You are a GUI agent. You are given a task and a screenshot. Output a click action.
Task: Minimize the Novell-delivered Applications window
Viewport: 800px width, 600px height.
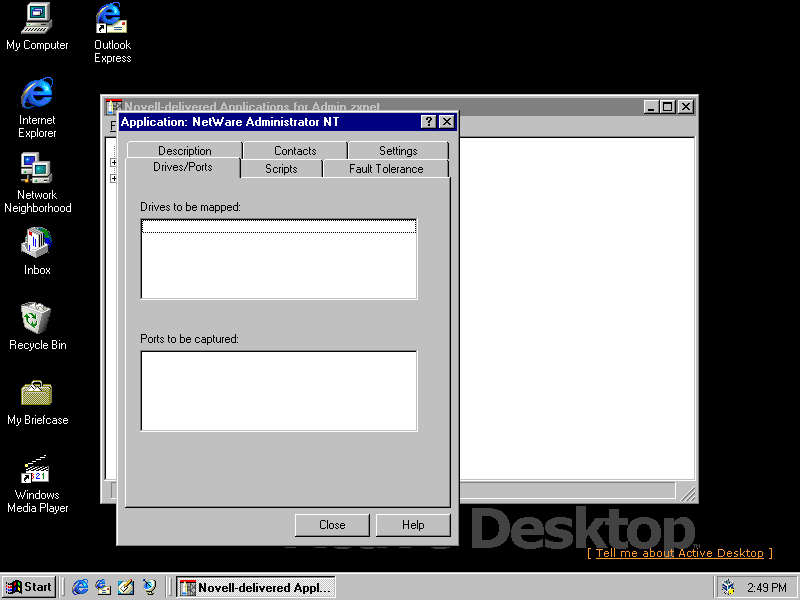(651, 107)
